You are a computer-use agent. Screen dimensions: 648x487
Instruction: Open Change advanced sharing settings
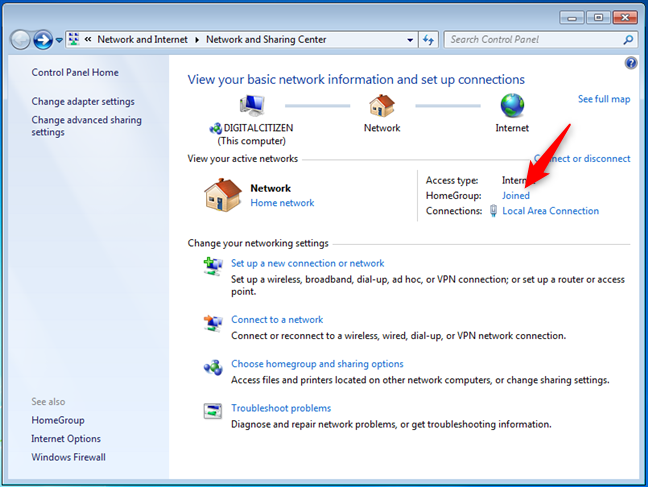click(86, 126)
